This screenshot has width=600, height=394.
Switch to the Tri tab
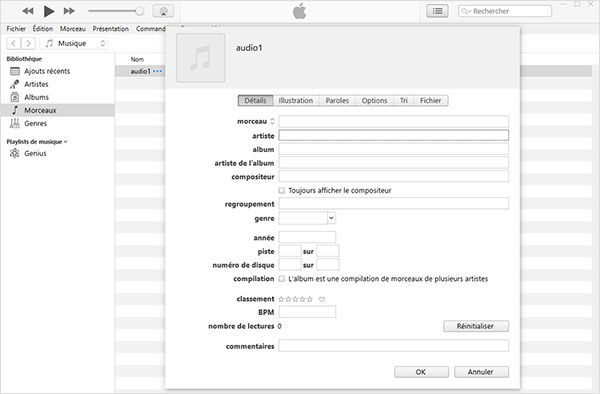coord(404,101)
